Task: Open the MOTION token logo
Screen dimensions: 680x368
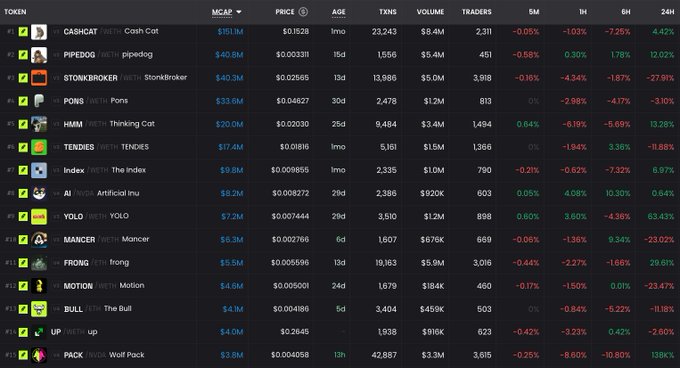Action: pyautogui.click(x=39, y=286)
